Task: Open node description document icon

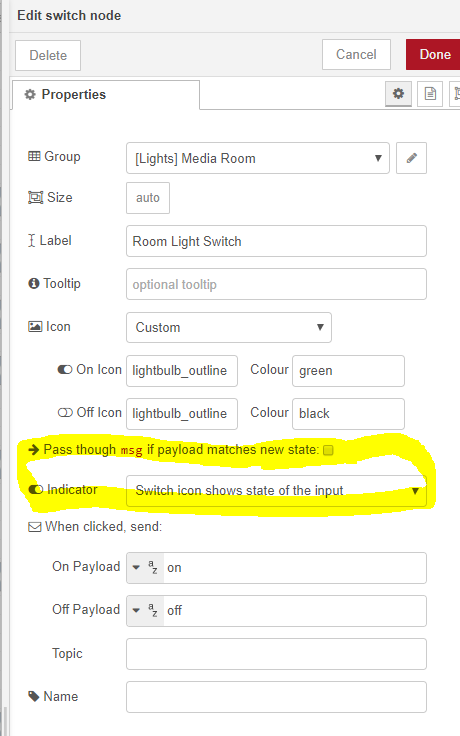Action: click(430, 94)
